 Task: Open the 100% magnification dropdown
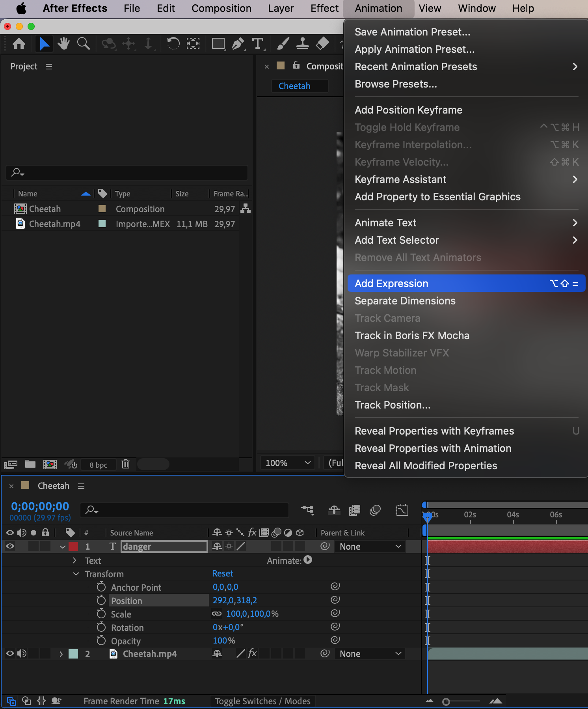pos(287,463)
